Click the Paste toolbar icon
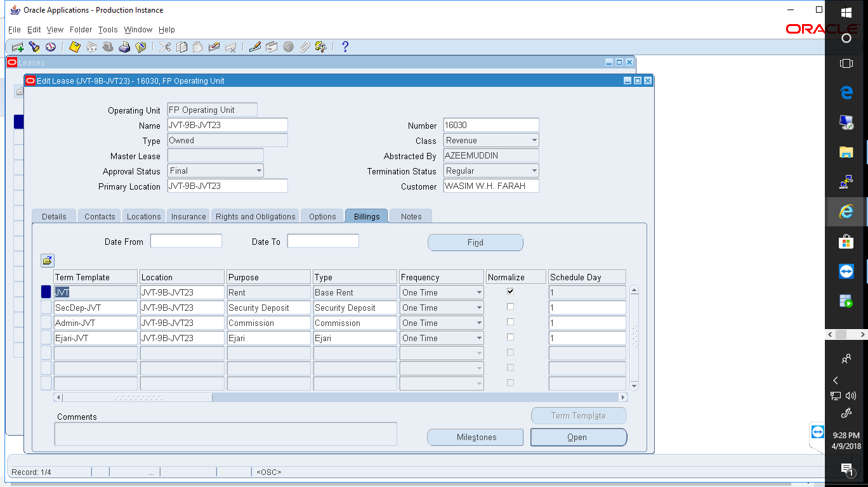This screenshot has width=868, height=487. click(x=197, y=47)
